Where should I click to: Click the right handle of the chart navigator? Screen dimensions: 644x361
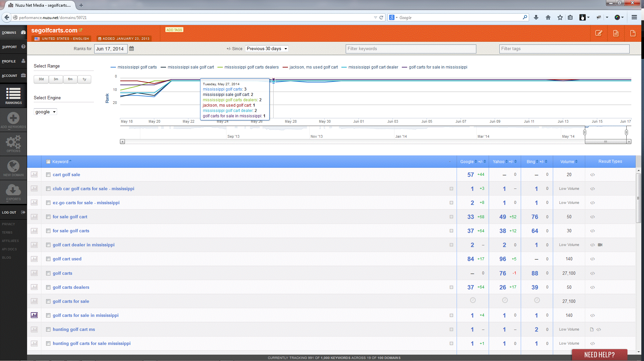(626, 132)
